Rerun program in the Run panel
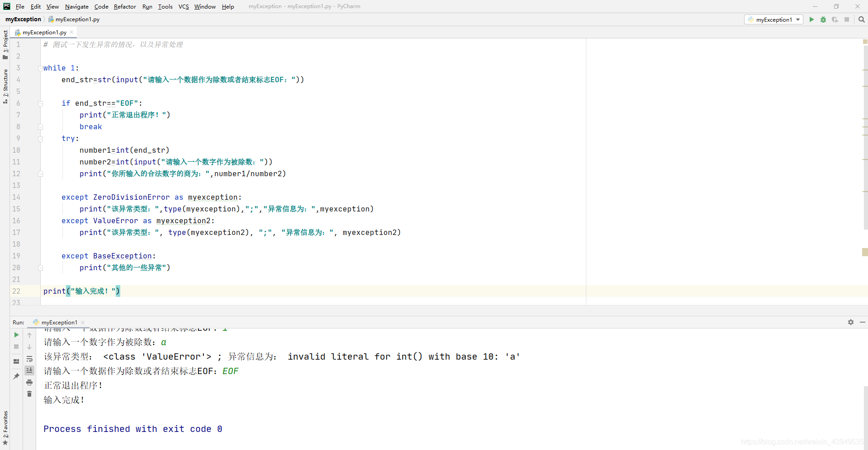Viewport: 868px width, 450px height. [x=16, y=335]
